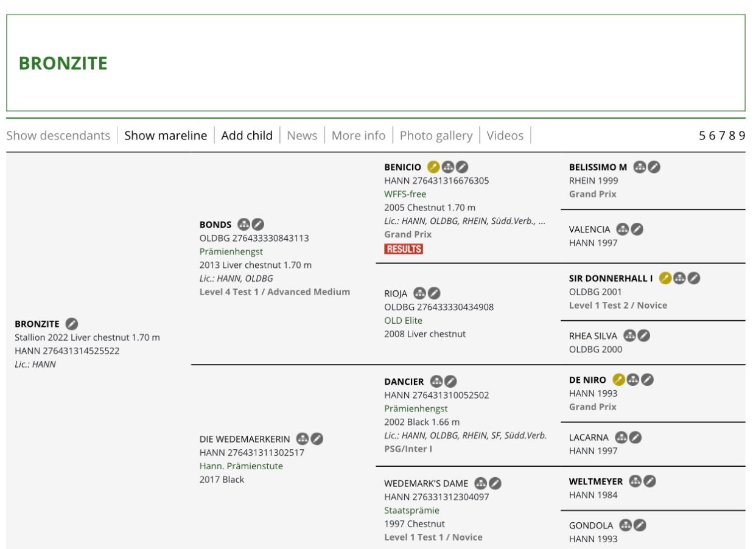Open the Belissimo M horse name link

coord(598,167)
